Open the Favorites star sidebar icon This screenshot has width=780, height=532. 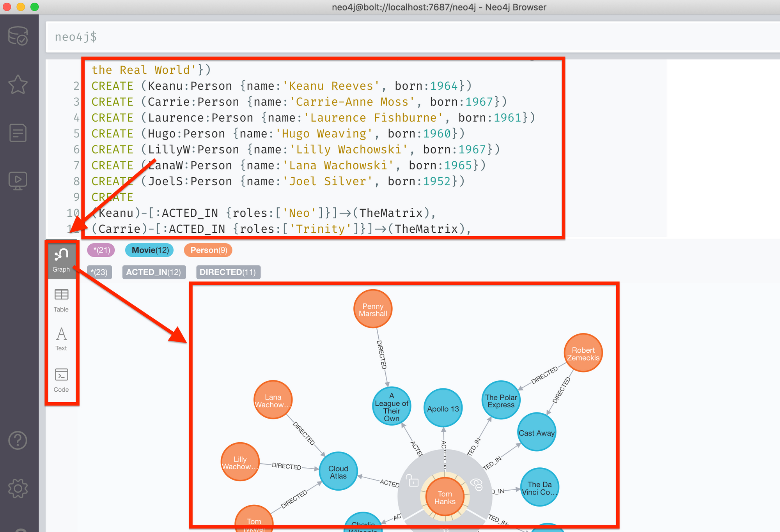click(x=18, y=84)
